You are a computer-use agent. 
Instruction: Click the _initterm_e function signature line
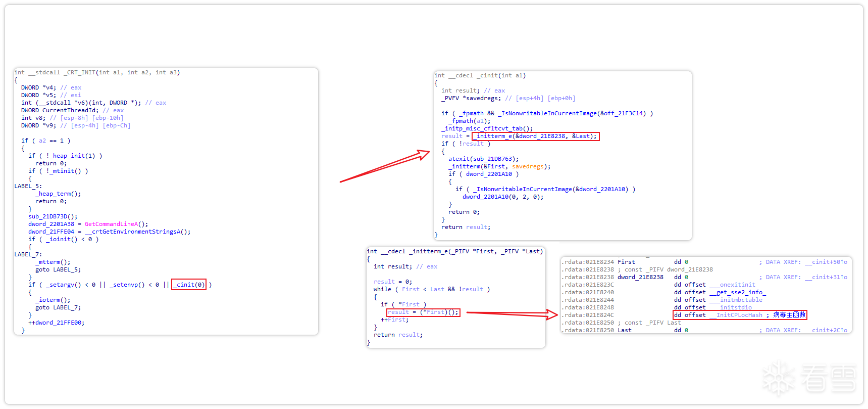click(x=455, y=251)
